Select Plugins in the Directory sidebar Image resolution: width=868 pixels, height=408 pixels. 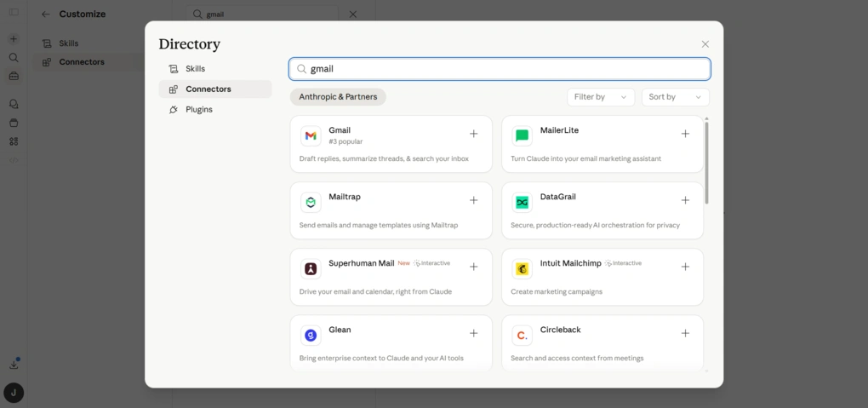click(x=215, y=110)
